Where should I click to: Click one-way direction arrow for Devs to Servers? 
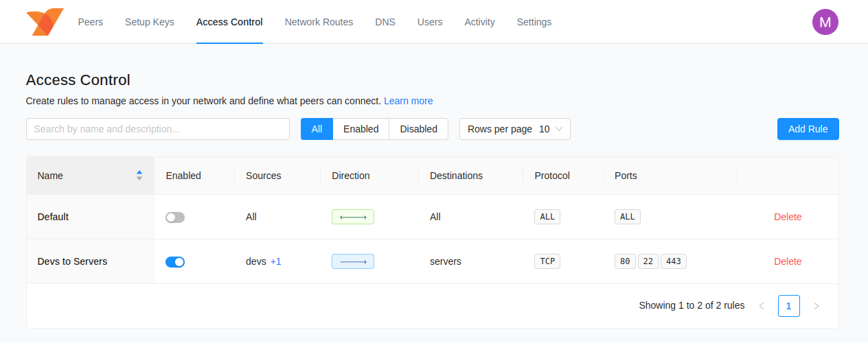[x=353, y=261]
